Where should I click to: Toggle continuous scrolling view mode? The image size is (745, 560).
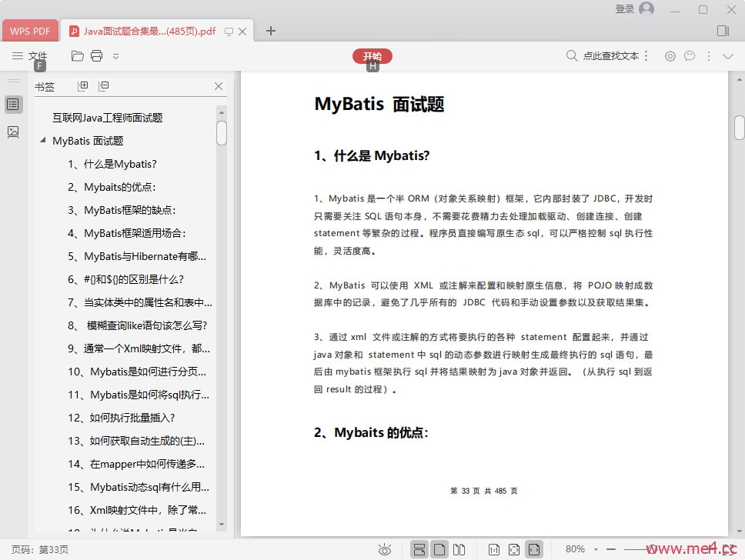click(419, 549)
